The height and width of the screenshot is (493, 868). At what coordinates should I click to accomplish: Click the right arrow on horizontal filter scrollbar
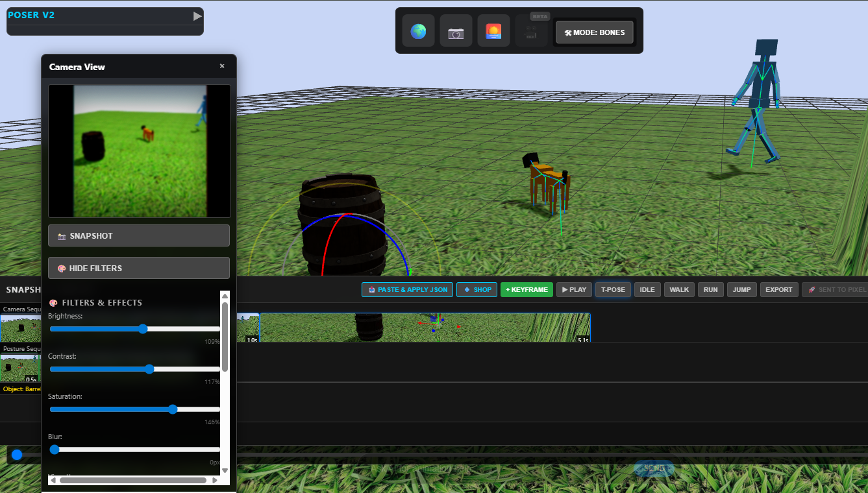click(215, 480)
